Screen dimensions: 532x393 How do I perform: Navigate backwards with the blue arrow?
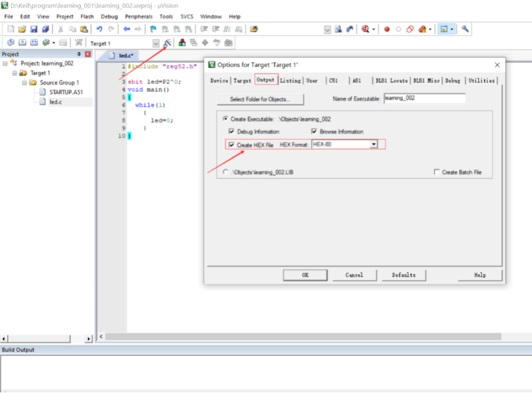[x=126, y=29]
